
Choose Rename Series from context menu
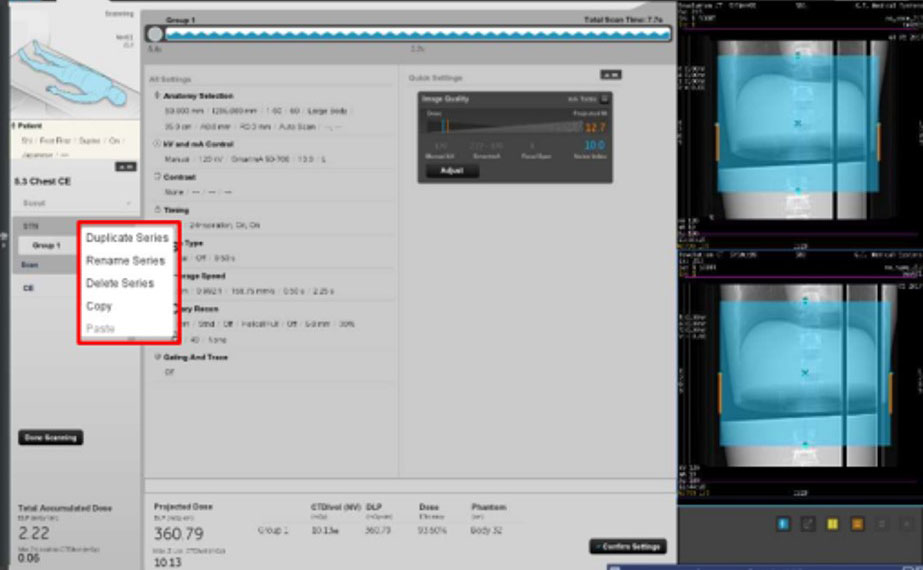click(125, 261)
